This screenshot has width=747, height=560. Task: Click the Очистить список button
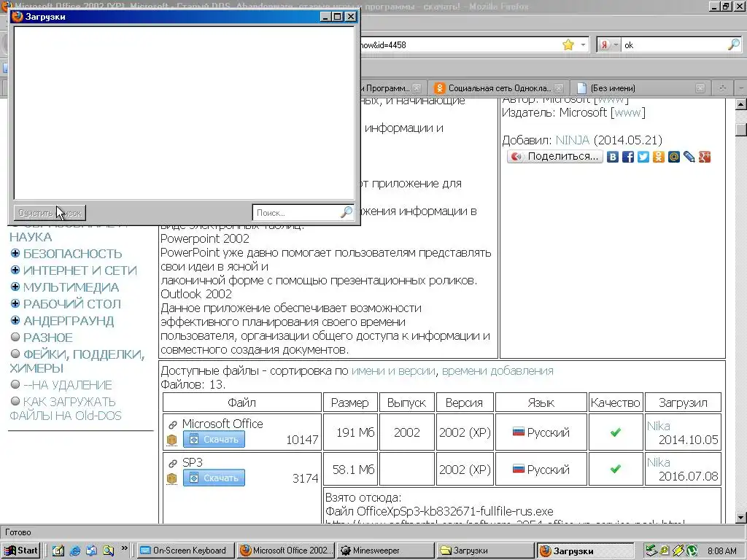point(50,213)
